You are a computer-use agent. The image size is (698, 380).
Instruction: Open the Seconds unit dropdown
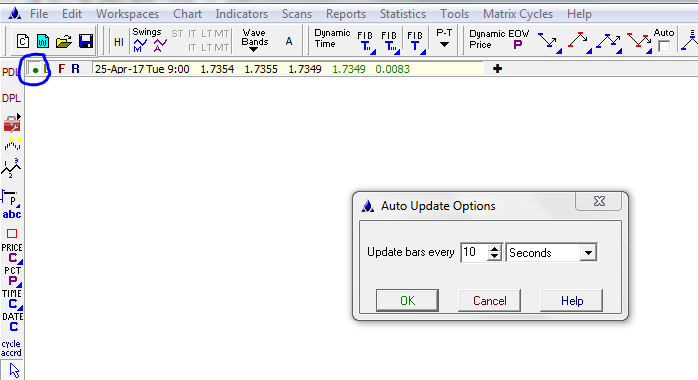(588, 253)
